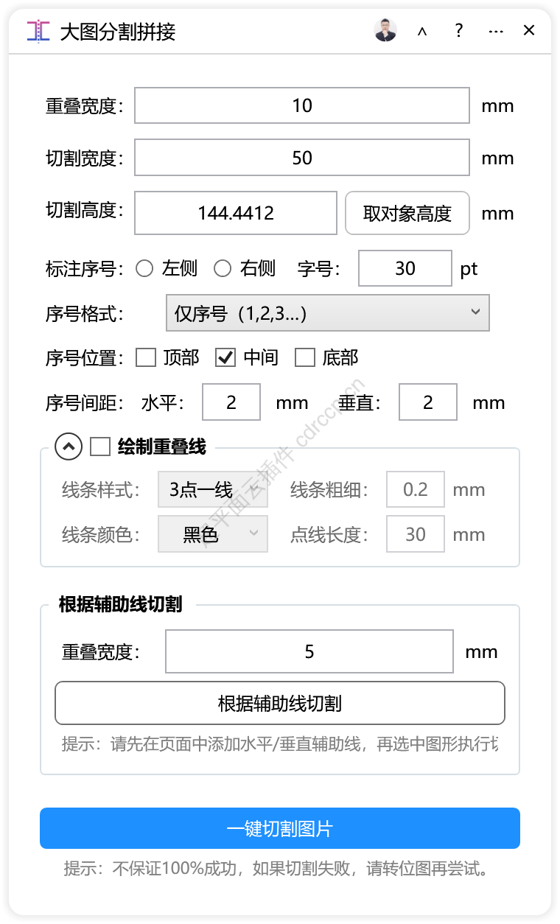The height and width of the screenshot is (924, 560).
Task: Click the 序号间距 label
Action: (x=85, y=403)
